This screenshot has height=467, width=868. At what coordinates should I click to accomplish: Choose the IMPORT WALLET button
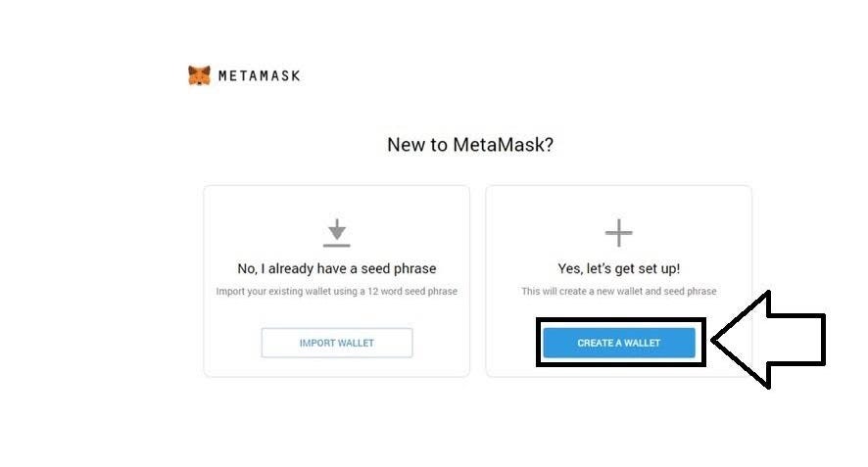[x=337, y=343]
